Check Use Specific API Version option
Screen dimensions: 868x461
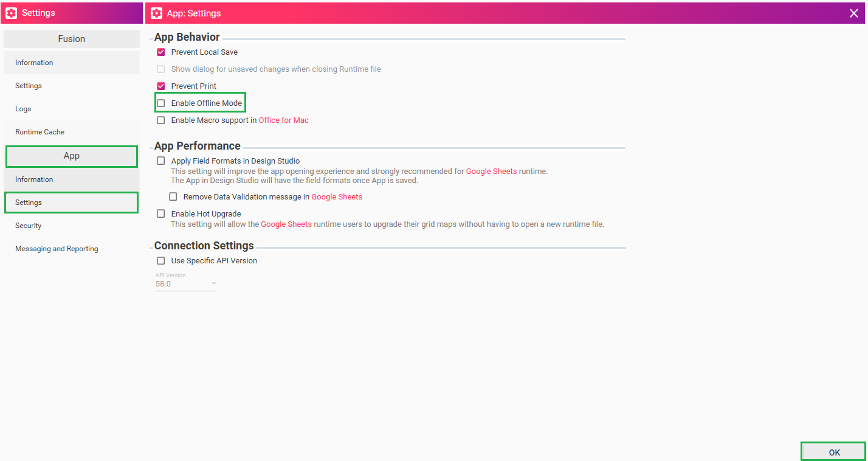[x=161, y=261]
